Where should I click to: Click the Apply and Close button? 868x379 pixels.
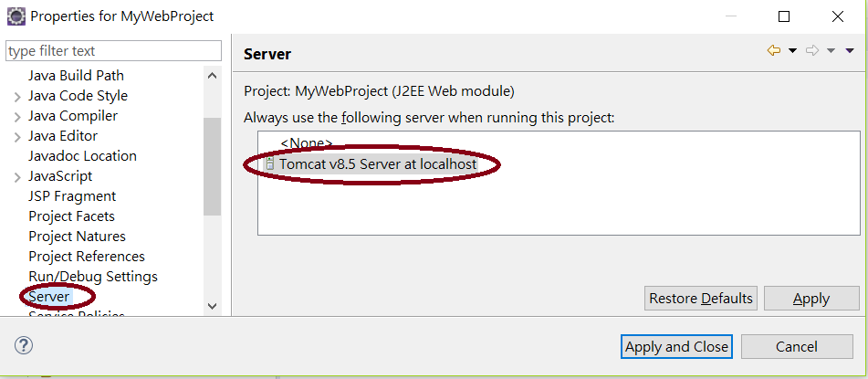(676, 347)
